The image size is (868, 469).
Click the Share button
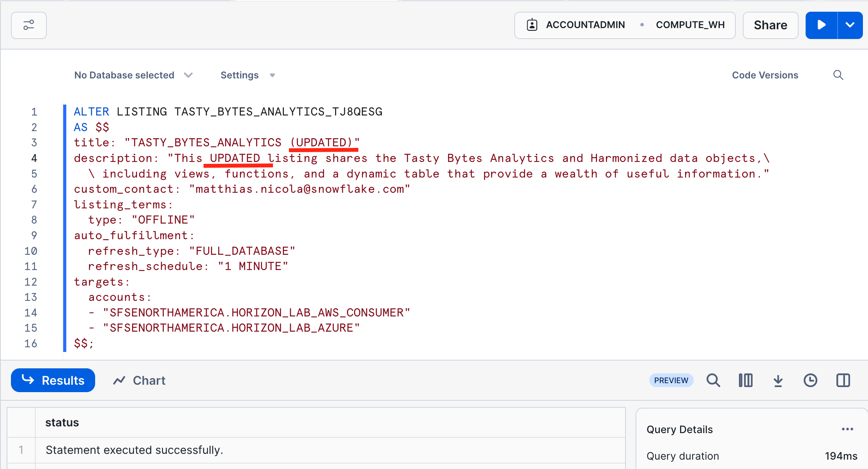[770, 25]
